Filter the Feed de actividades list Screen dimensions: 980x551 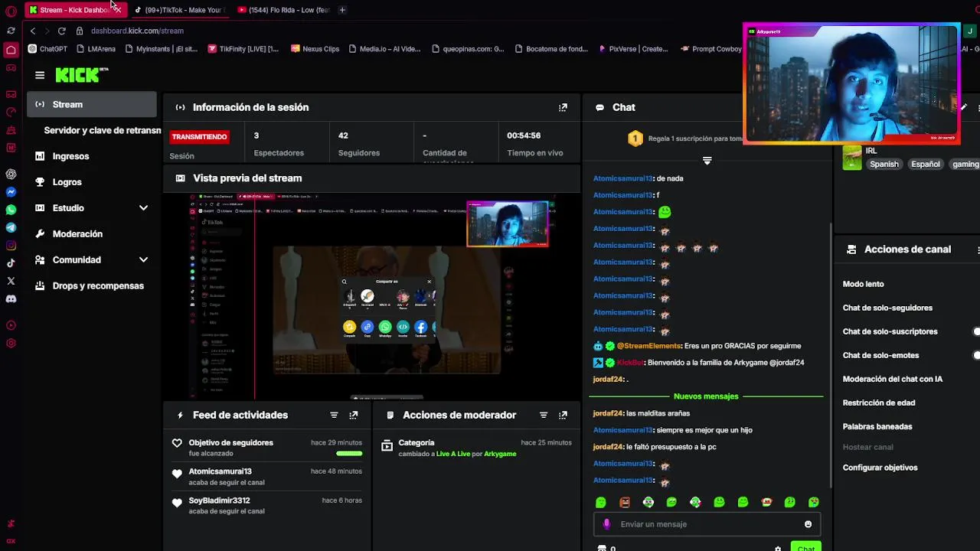point(334,416)
